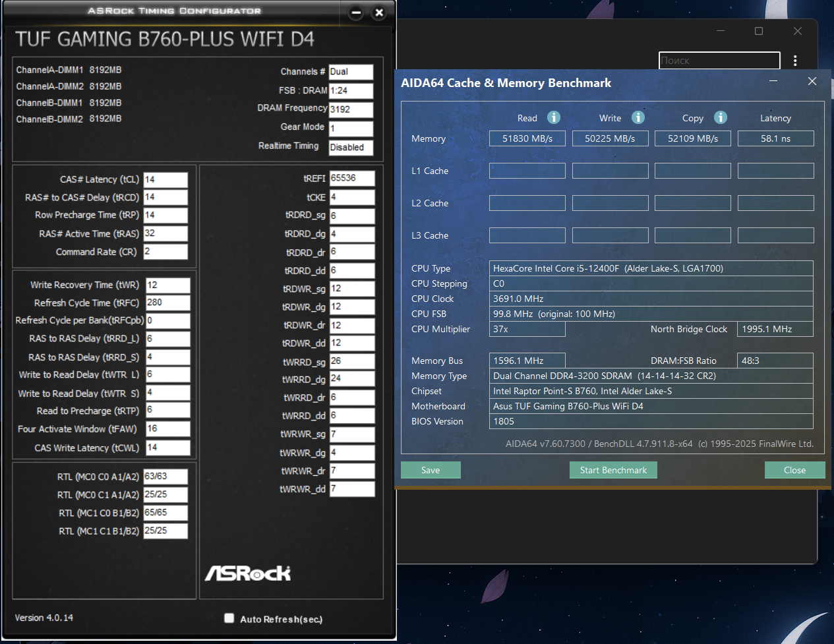Click the Поиск search field

[719, 61]
